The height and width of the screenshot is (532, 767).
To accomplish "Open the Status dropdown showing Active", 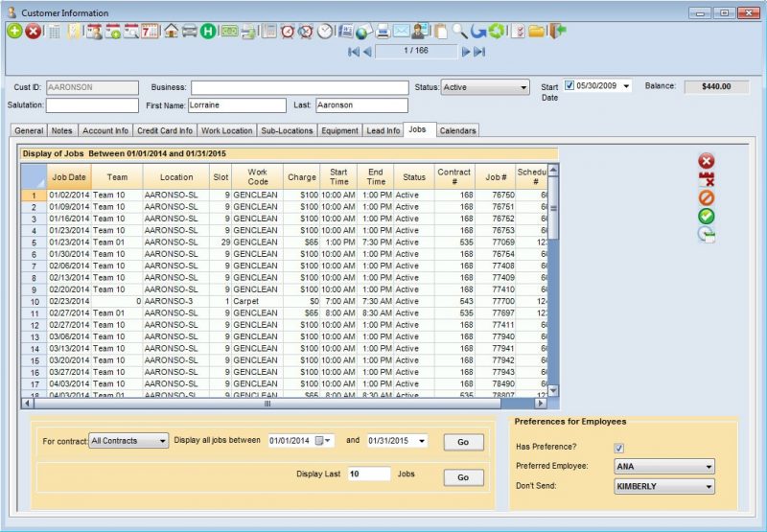I will click(485, 87).
